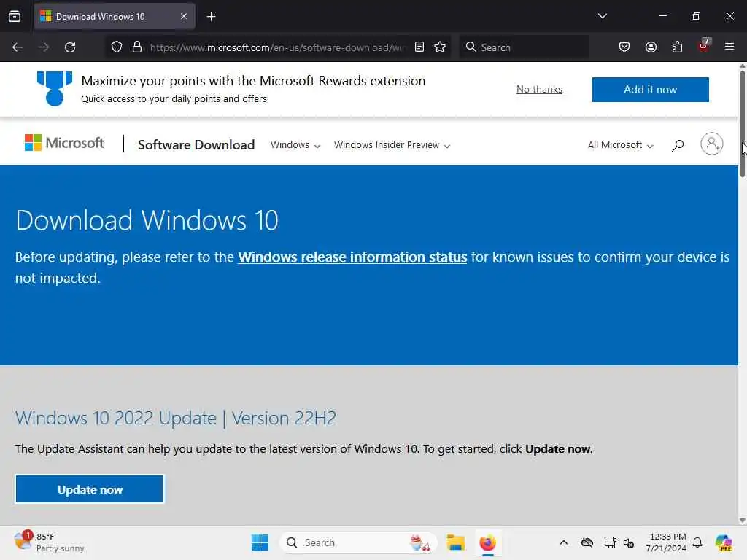Click the Add it now button
Image resolution: width=747 pixels, height=560 pixels.
[x=650, y=90]
